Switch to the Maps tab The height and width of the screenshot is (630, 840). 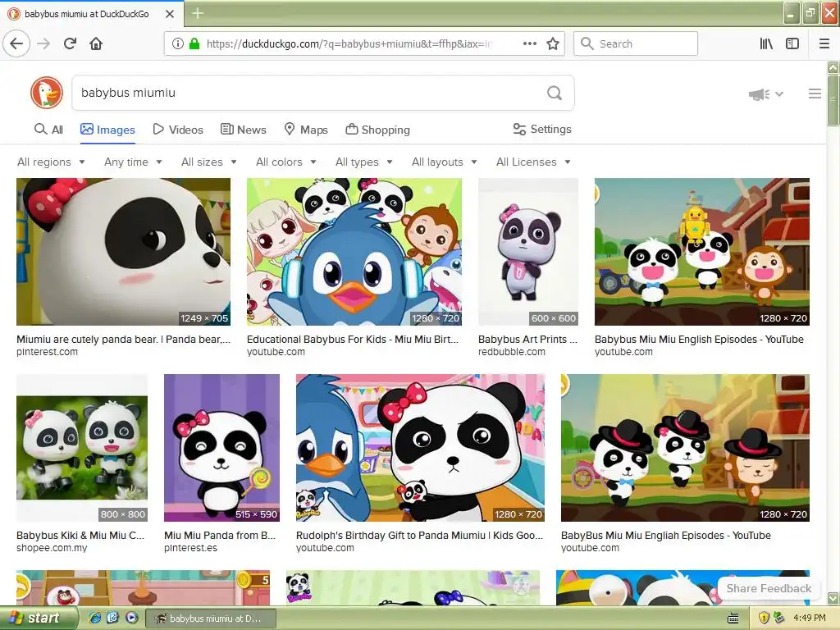(x=306, y=130)
